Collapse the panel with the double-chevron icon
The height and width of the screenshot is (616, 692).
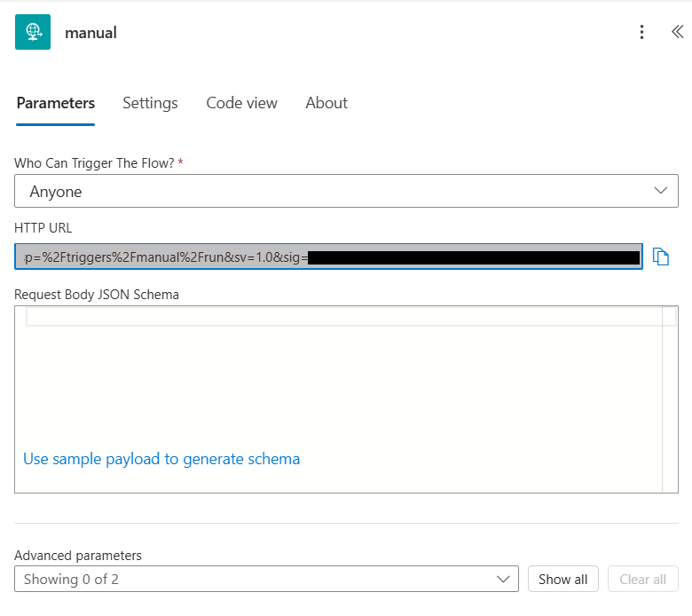pyautogui.click(x=677, y=33)
